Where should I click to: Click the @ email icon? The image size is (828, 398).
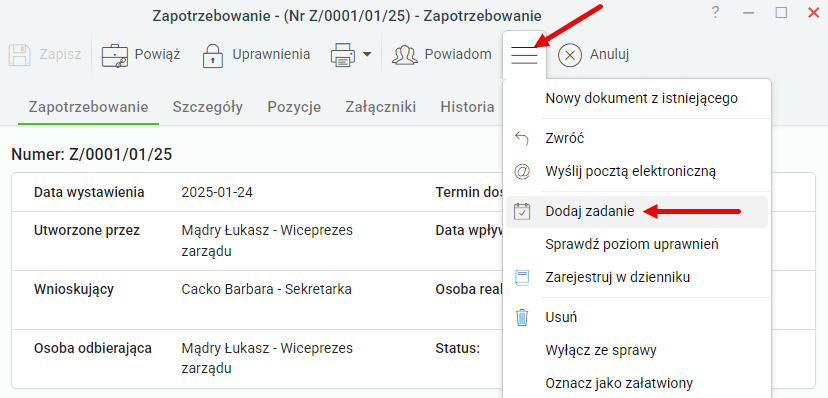pos(522,172)
